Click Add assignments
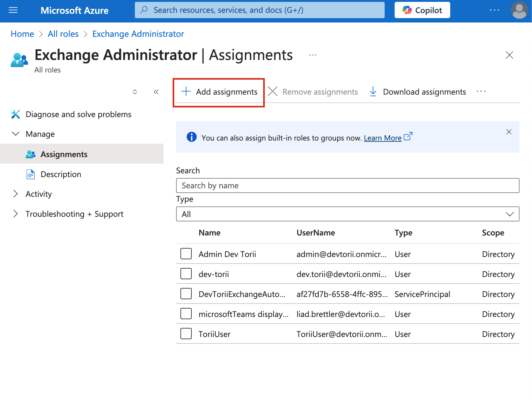Screen dimensions: 532x401 219,92
